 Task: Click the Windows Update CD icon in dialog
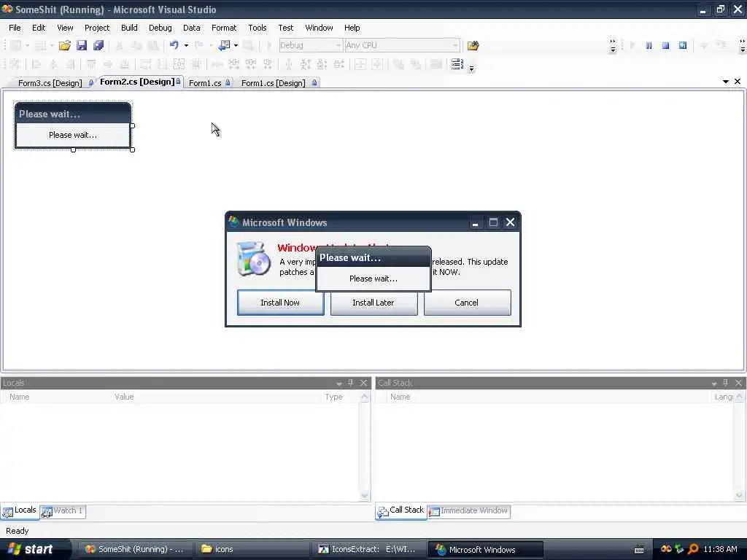click(x=253, y=259)
